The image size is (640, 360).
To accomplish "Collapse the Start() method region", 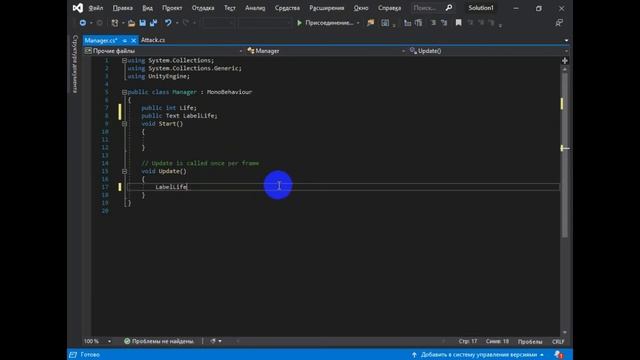I will (x=124, y=124).
